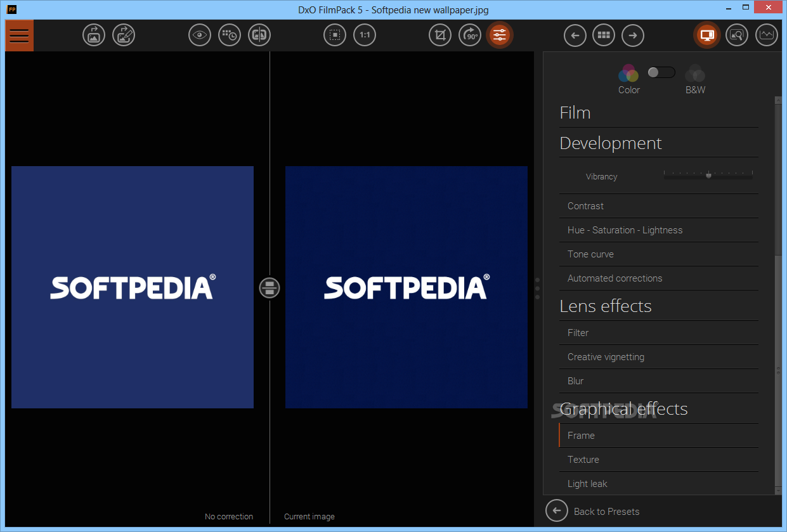This screenshot has width=787, height=532.
Task: Click the Vibrancy label
Action: click(602, 177)
